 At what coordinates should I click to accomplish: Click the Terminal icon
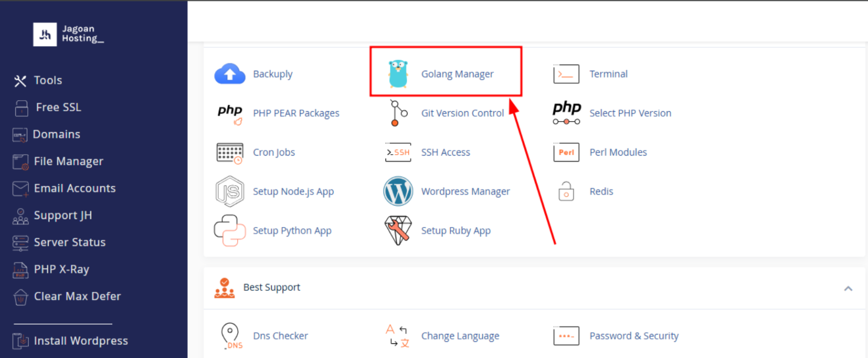566,74
